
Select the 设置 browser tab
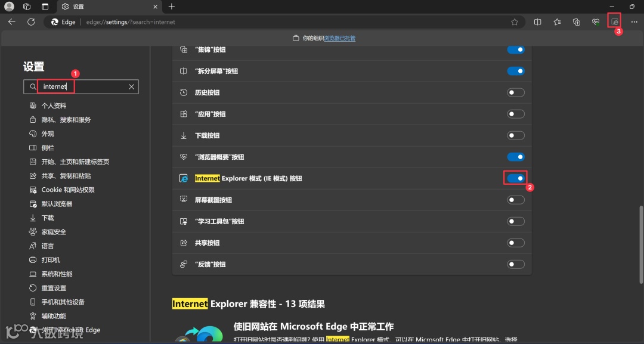[109, 7]
